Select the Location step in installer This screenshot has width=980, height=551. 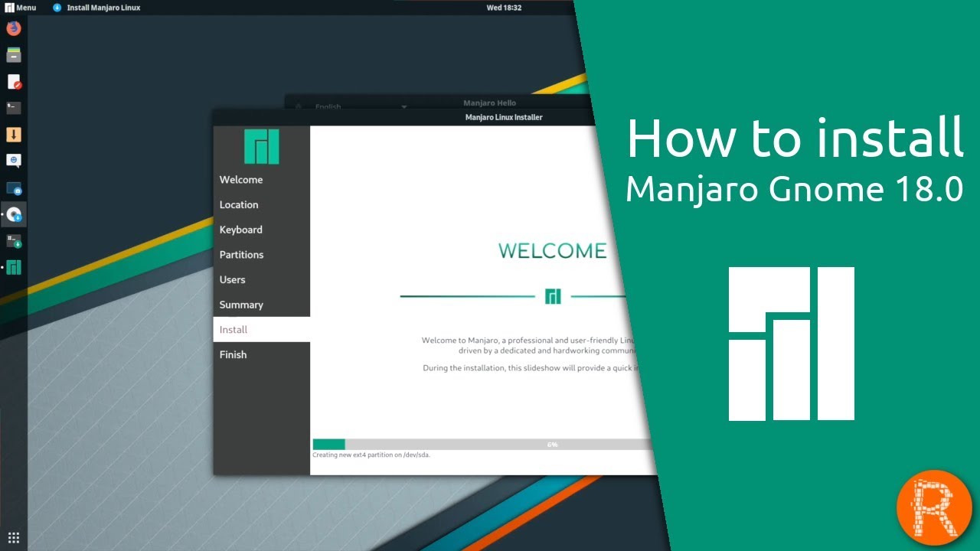262,204
